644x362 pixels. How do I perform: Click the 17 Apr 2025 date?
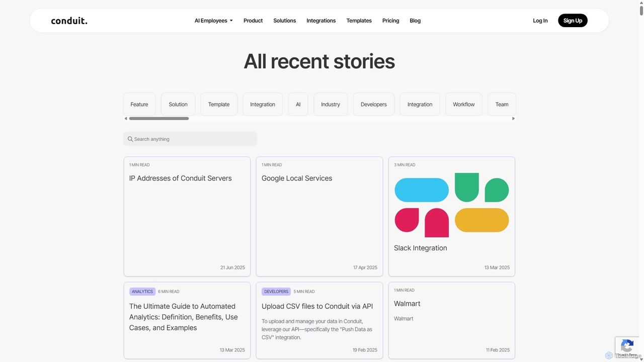coord(365,267)
